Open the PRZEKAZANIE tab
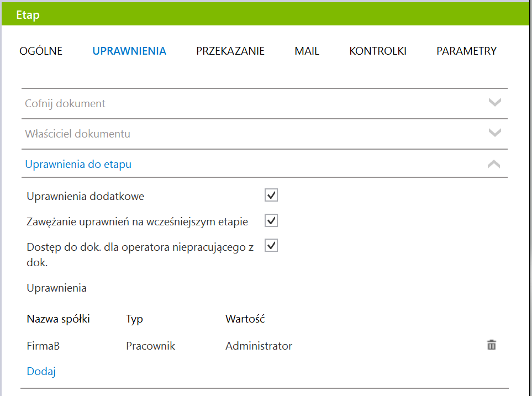This screenshot has height=396, width=532. pyautogui.click(x=230, y=51)
